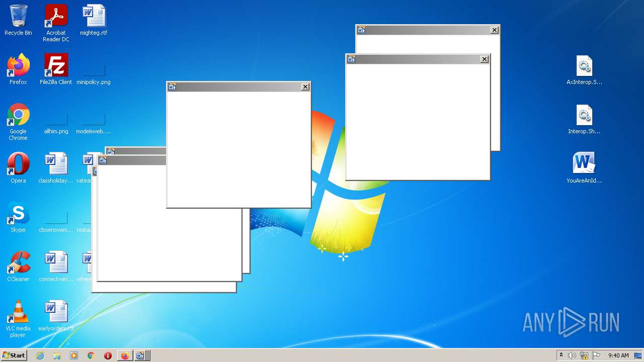
Task: Select the minipolicy.png file icon
Action: tap(94, 74)
